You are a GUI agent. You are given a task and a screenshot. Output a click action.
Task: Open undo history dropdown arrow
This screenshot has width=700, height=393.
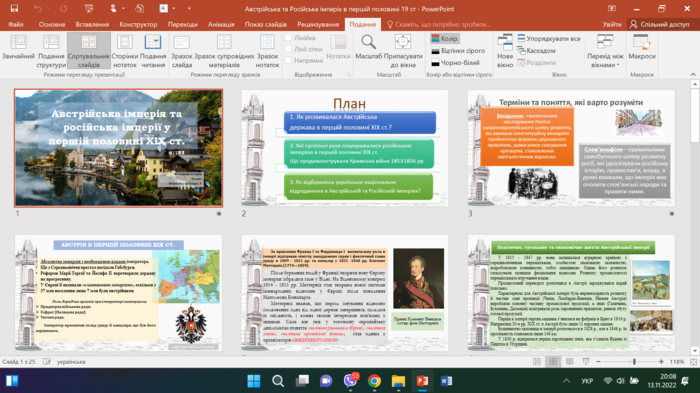[47, 8]
